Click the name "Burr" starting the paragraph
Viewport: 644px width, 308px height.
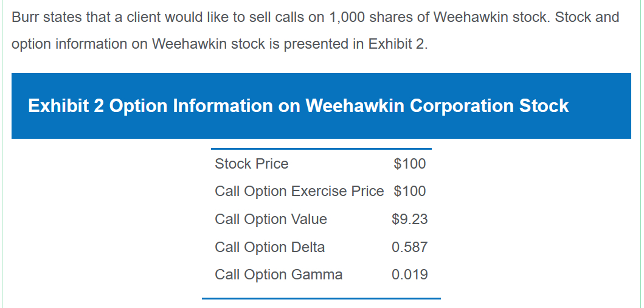[x=26, y=17]
